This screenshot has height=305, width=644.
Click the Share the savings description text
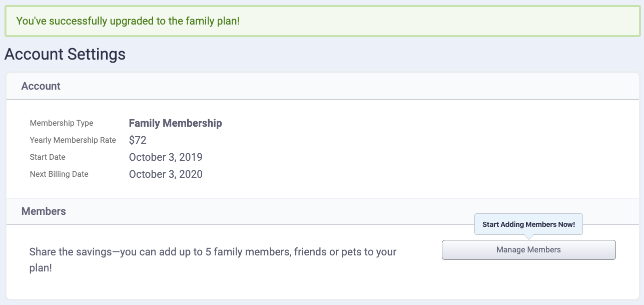[x=213, y=251]
